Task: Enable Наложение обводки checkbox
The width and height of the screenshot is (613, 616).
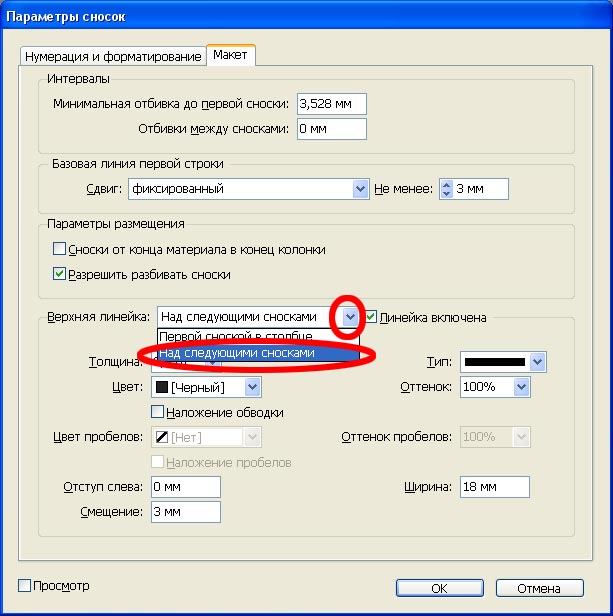Action: [x=158, y=412]
